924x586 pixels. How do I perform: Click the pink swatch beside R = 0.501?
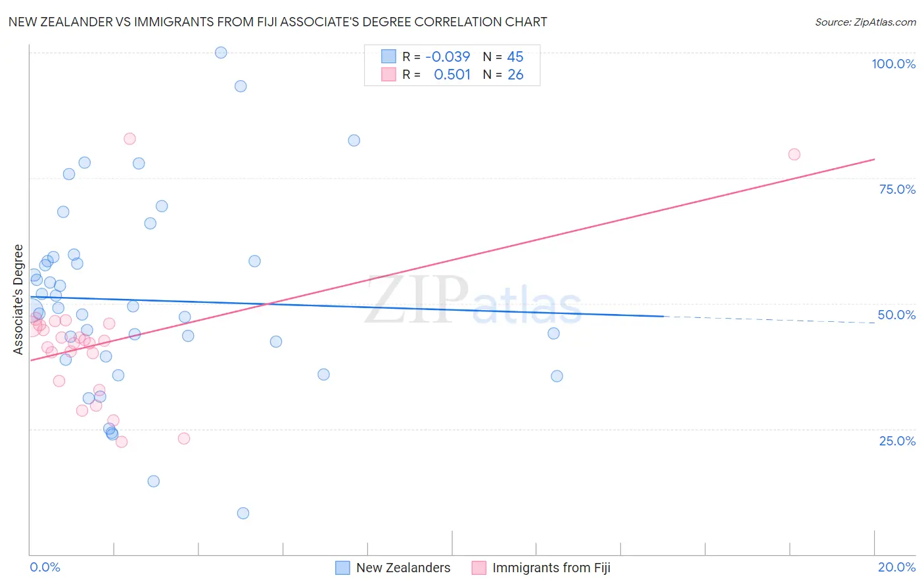(388, 74)
